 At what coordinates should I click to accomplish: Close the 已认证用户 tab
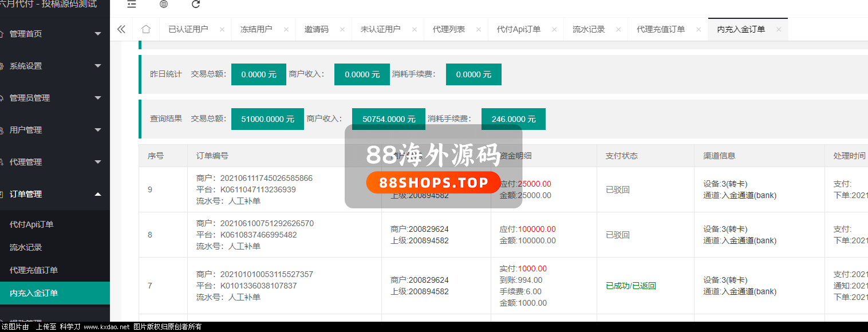[x=222, y=30]
